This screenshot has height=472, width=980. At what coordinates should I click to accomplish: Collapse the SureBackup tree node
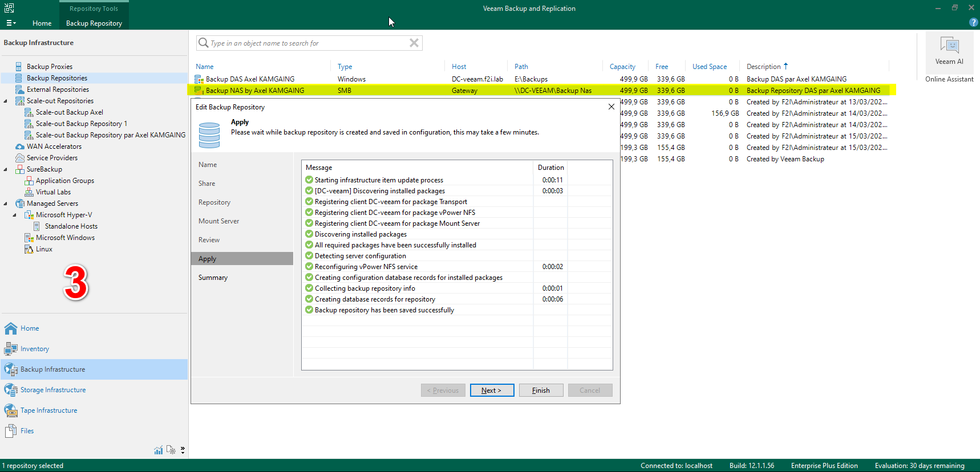click(6, 169)
